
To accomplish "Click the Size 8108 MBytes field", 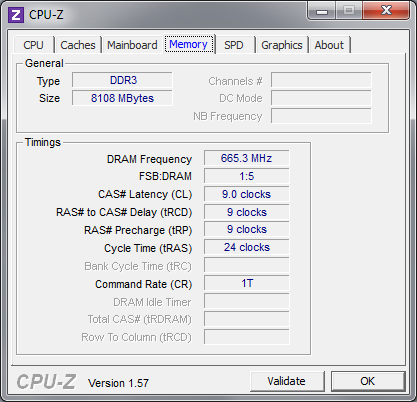I will tap(122, 98).
